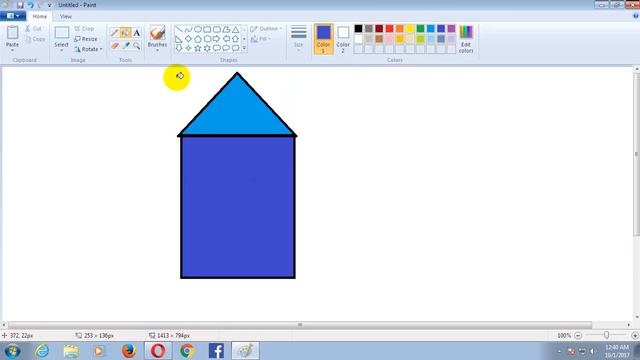Click the zoom slider handle
The width and height of the screenshot is (640, 360).
coord(607,335)
